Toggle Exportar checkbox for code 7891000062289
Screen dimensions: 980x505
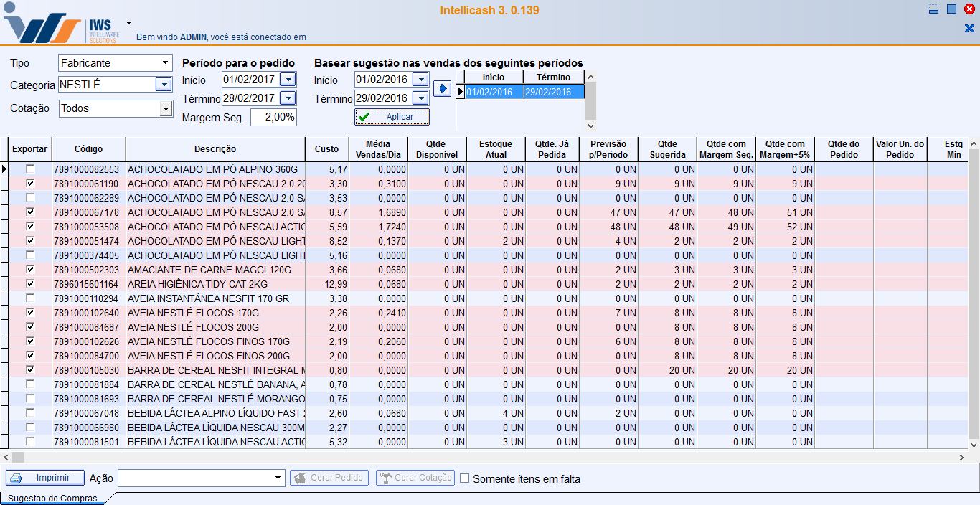tap(30, 198)
